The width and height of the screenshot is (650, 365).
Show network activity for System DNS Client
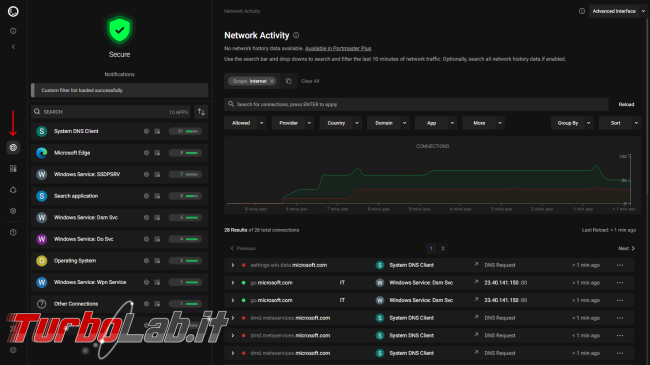tap(146, 131)
